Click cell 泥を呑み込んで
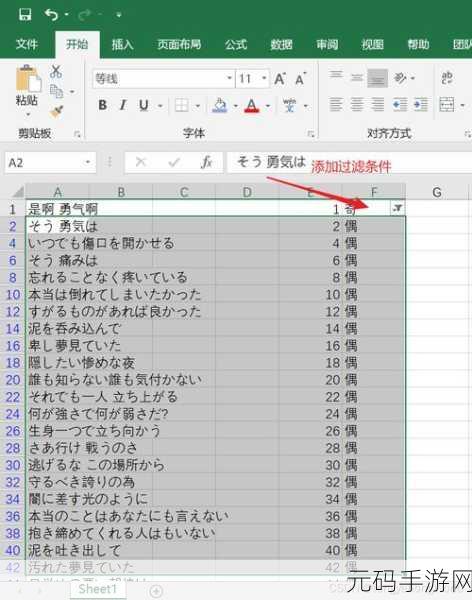The image size is (472, 600). (75, 329)
